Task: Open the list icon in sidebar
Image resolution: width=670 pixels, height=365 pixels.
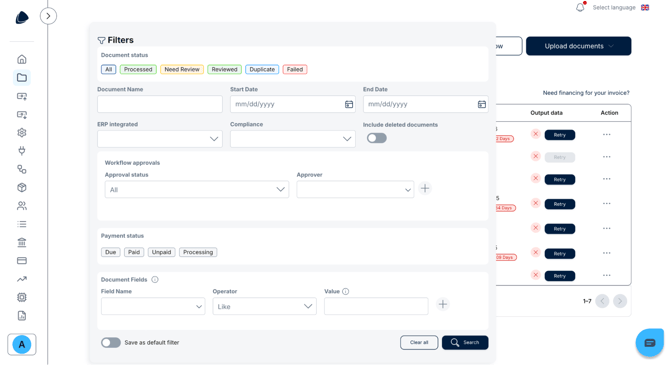Action: coord(22,224)
